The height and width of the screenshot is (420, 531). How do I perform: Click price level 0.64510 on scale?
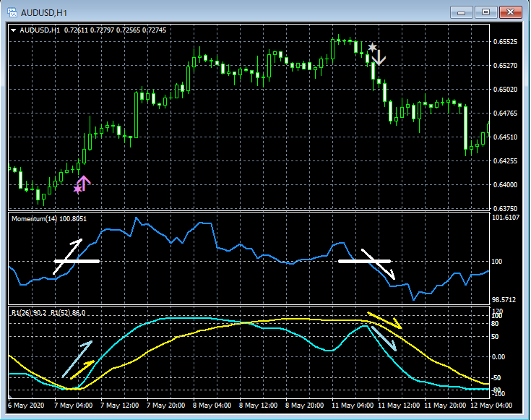point(505,137)
